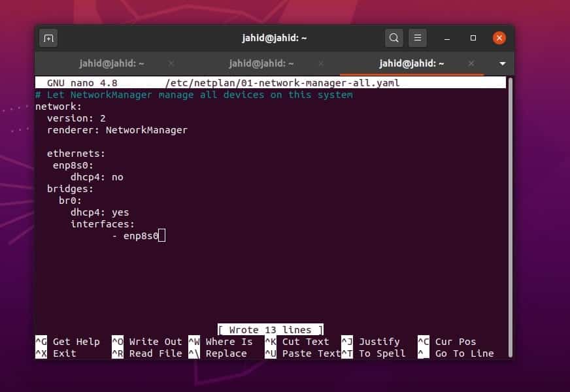Click the ^K Cut Text shortcut
This screenshot has width=570, height=392.
(297, 342)
